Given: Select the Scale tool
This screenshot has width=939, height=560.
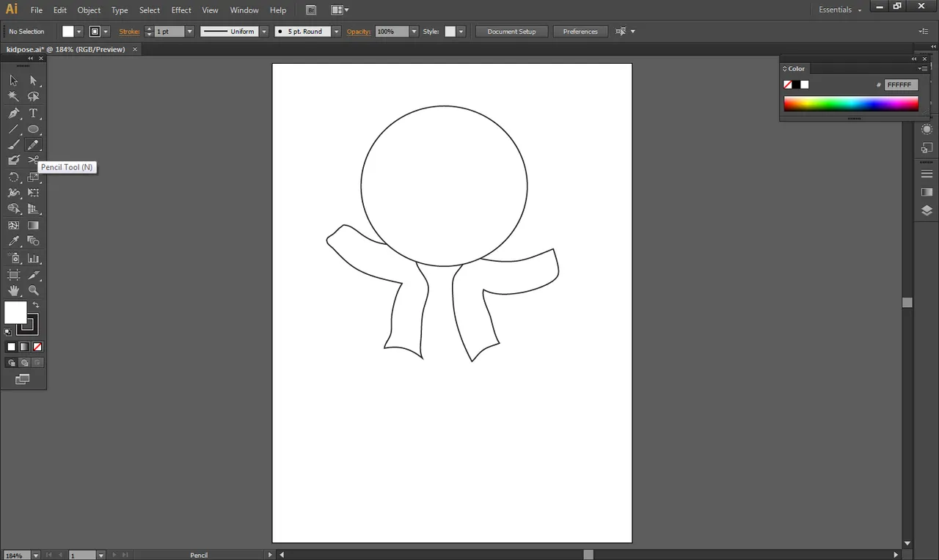Looking at the screenshot, I should pyautogui.click(x=33, y=177).
